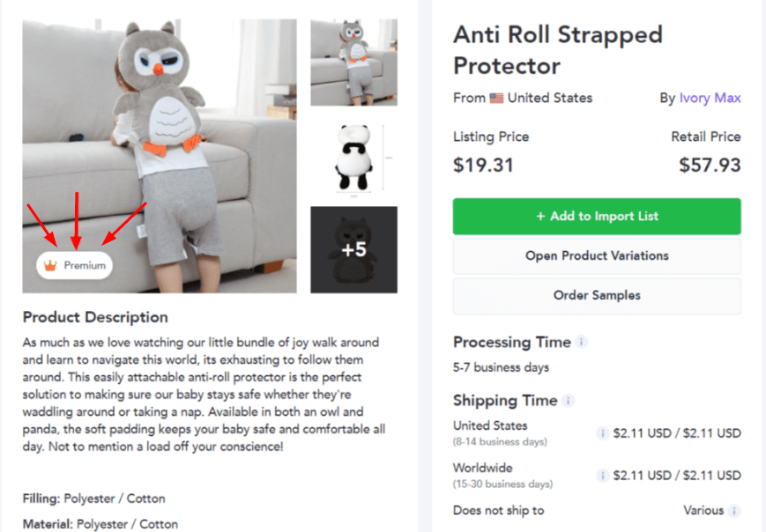Open info icon for Worldwide shipping cost

pos(603,476)
